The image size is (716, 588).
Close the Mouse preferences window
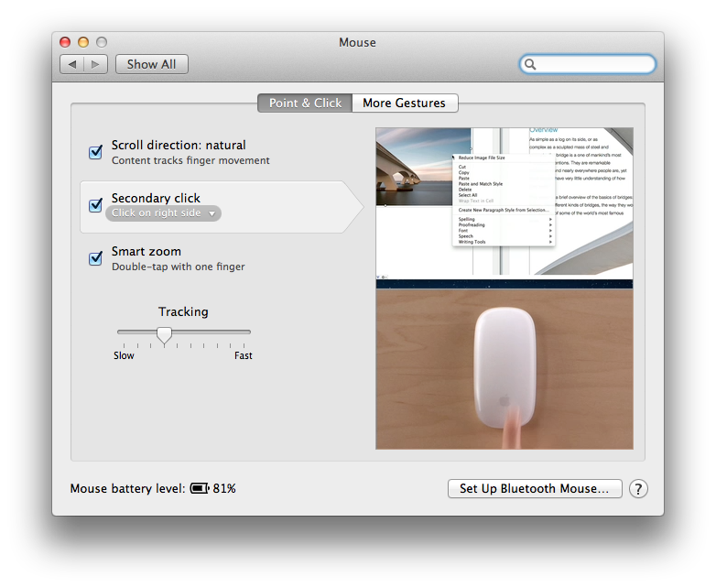tap(65, 42)
